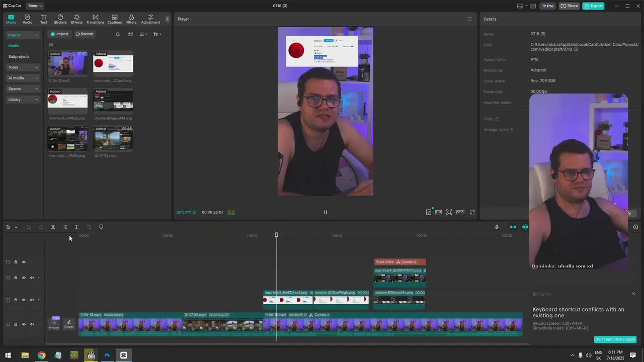The width and height of the screenshot is (644, 362).
Task: Expand the Yours section
Action: click(23, 67)
